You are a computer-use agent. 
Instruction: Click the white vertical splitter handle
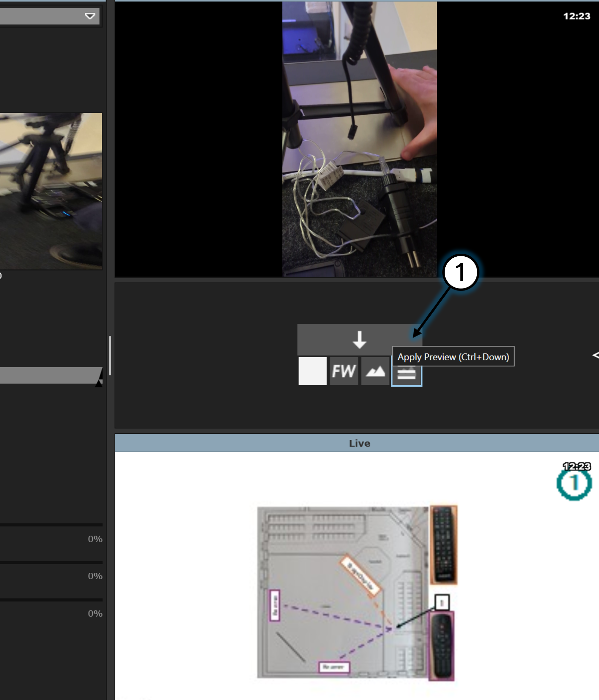[x=110, y=356]
